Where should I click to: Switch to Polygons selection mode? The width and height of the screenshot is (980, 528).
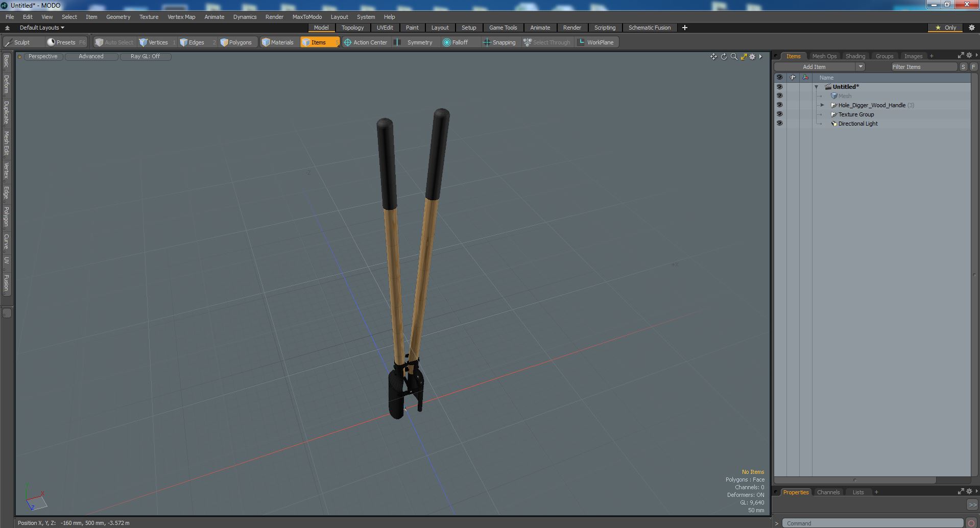click(237, 42)
